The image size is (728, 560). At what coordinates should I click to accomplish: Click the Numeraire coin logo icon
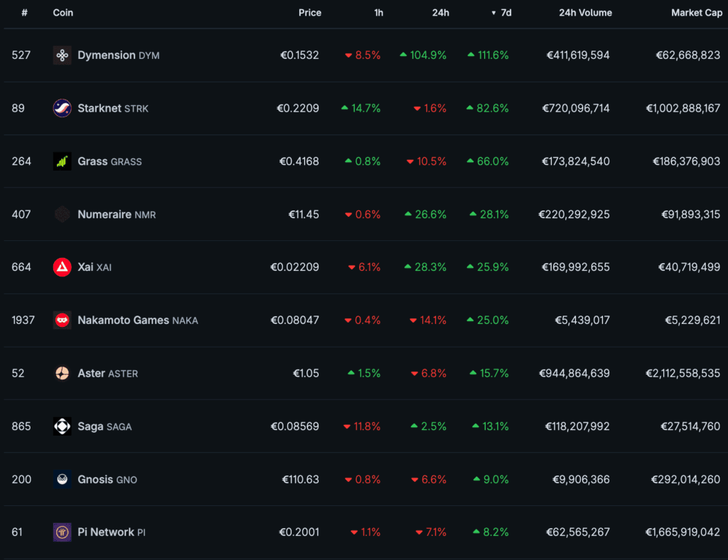pos(62,214)
